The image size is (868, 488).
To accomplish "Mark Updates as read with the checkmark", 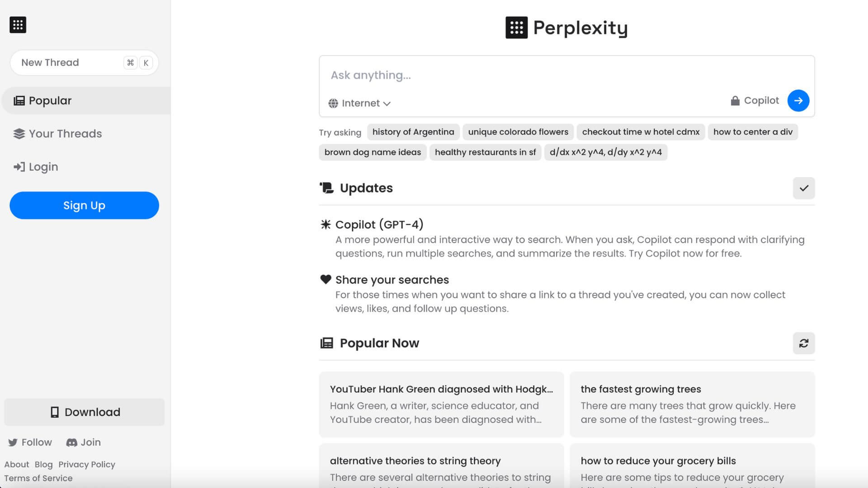I will click(x=803, y=188).
